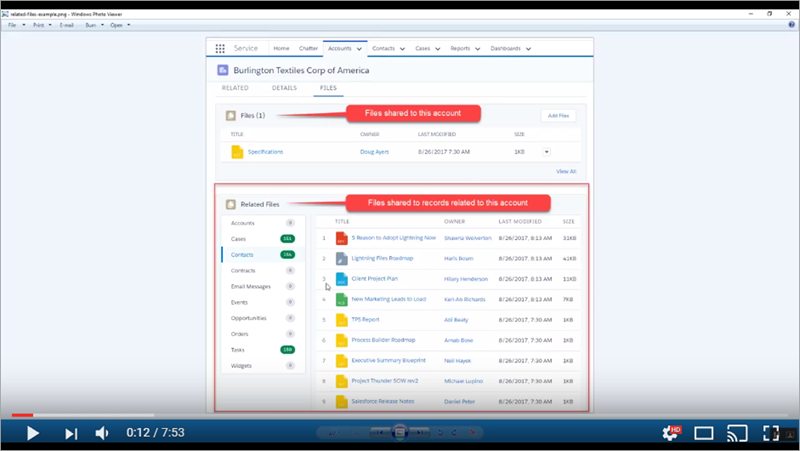This screenshot has width=800, height=451.
Task: Go to next image in Photo Viewer
Action: (x=419, y=433)
